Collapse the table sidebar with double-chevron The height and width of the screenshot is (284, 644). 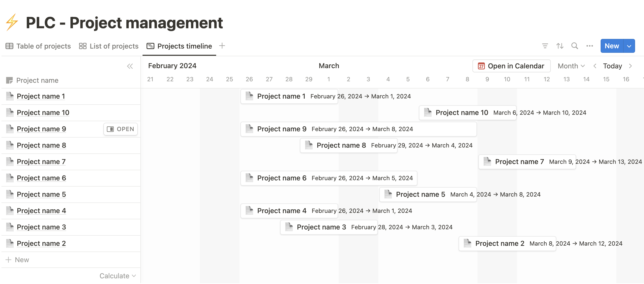tap(130, 66)
